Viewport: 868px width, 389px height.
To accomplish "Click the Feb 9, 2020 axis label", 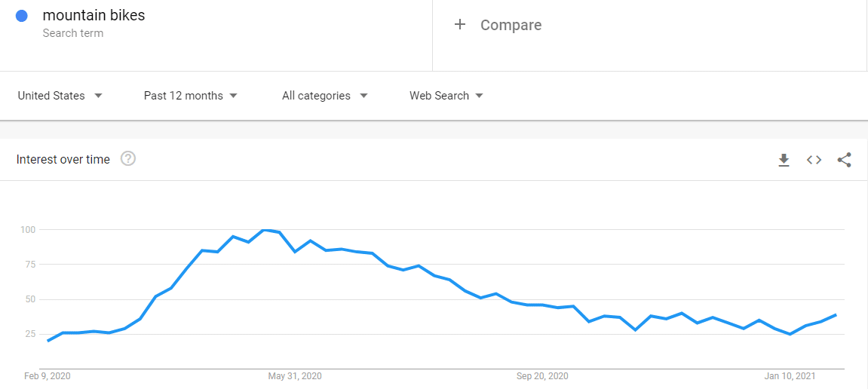I will click(48, 376).
